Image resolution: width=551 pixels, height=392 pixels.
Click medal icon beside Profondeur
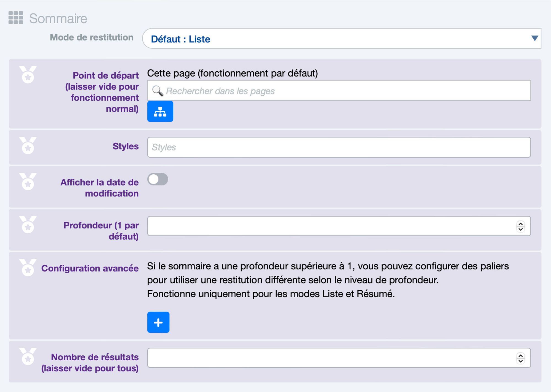(x=28, y=224)
